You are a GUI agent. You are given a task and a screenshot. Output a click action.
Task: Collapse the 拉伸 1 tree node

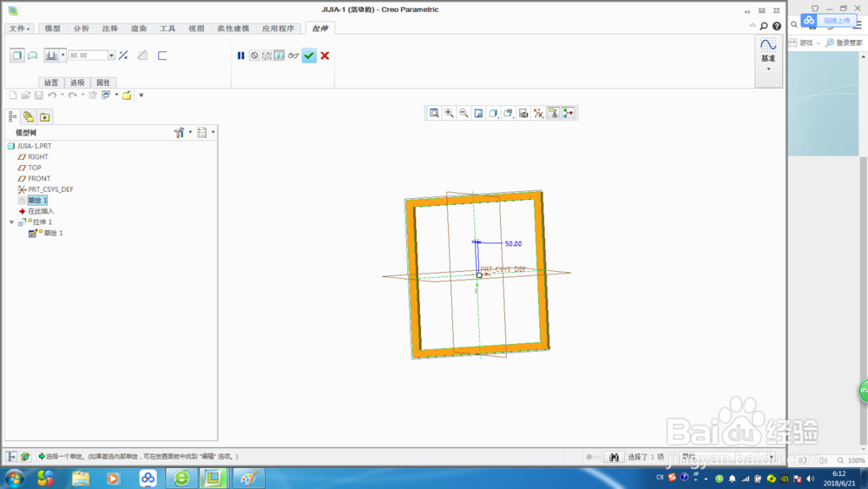(x=11, y=222)
